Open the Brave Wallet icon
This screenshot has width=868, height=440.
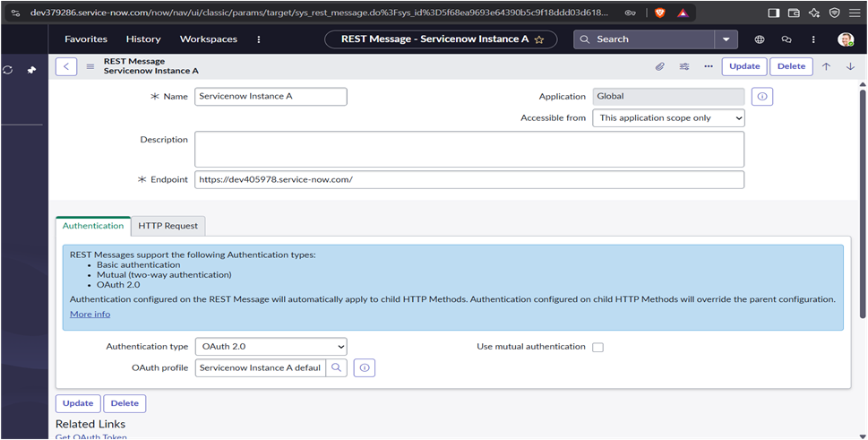coord(794,13)
